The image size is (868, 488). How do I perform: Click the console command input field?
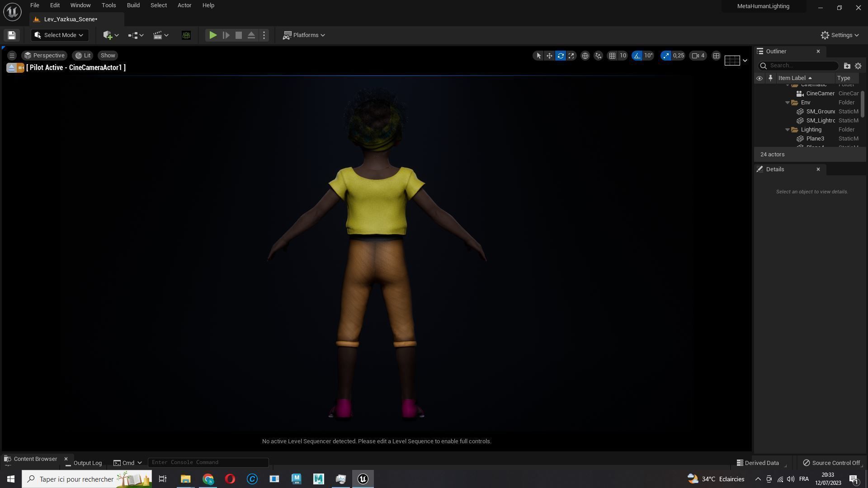[208, 463]
